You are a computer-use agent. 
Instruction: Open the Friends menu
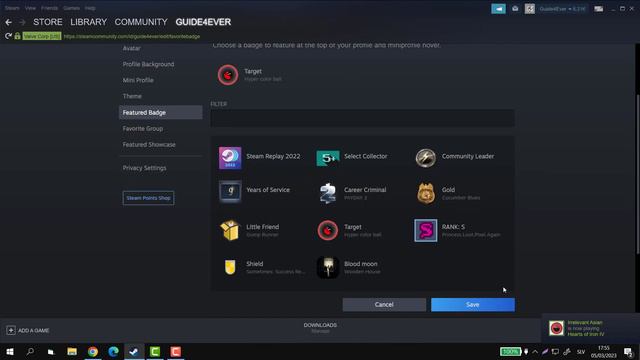(49, 8)
